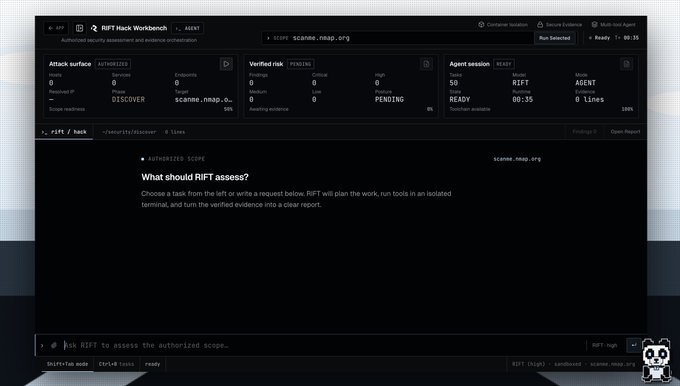Focus the Ask RIFT prompt input
The height and width of the screenshot is (386, 680).
pos(323,346)
